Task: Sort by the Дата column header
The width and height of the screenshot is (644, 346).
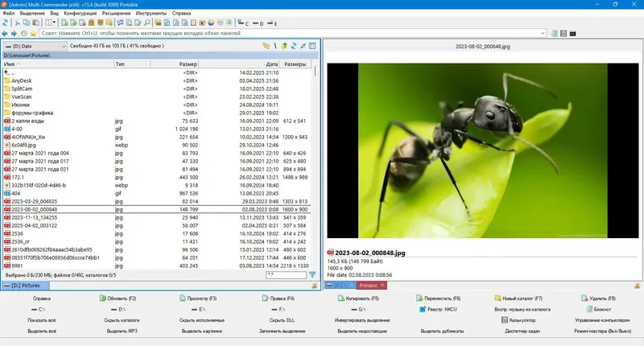Action: [239, 64]
